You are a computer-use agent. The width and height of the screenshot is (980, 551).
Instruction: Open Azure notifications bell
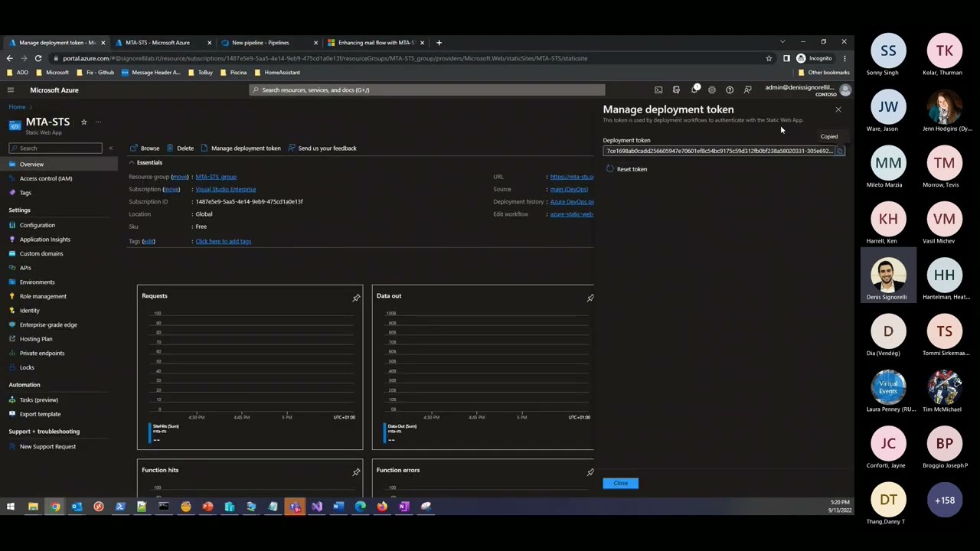point(694,90)
